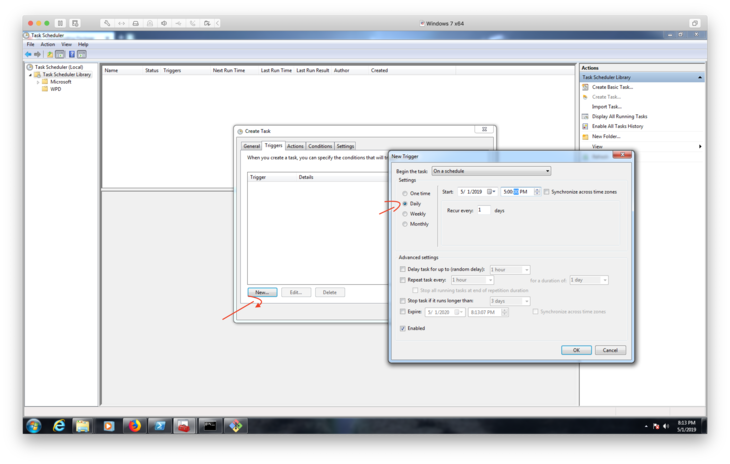Click the Windows Start button

click(x=33, y=425)
